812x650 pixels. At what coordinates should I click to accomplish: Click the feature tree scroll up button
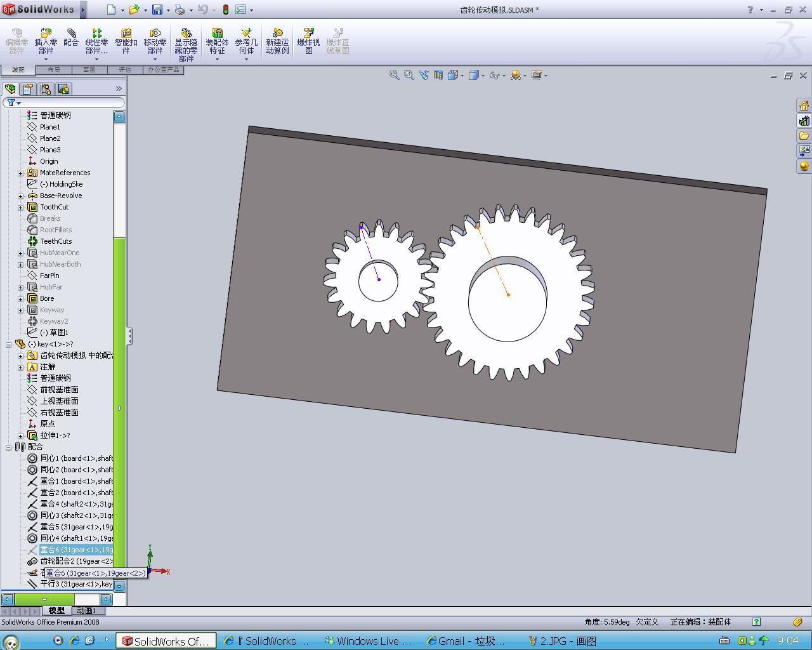[x=119, y=116]
